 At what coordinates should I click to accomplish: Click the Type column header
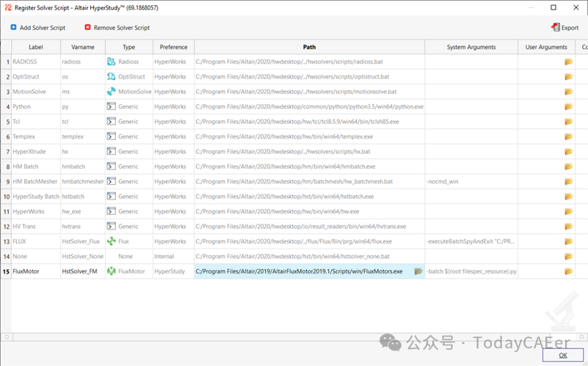click(x=129, y=47)
